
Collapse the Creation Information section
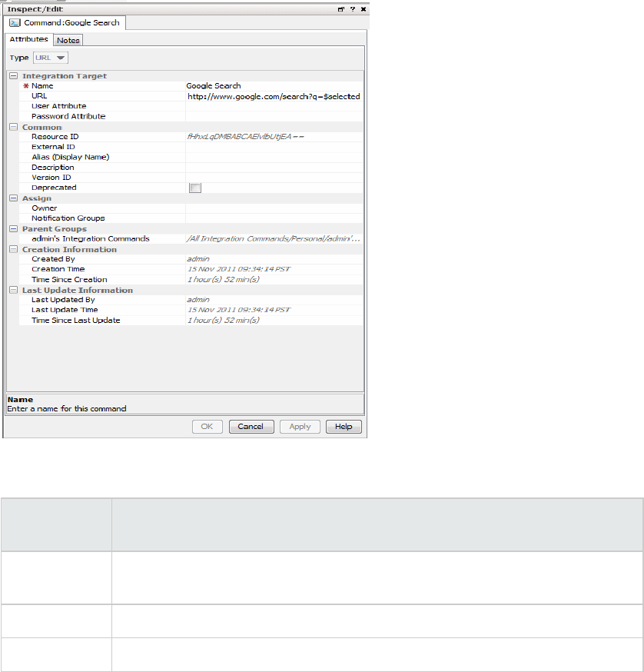[x=14, y=249]
